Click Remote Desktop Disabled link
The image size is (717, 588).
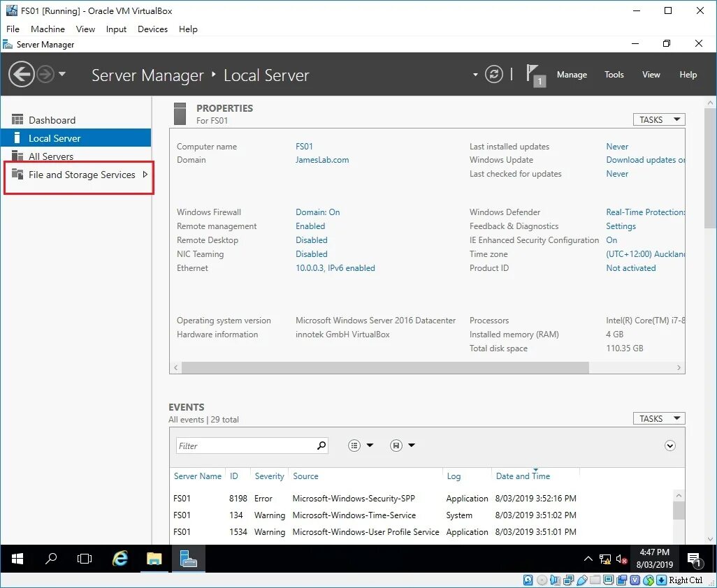(x=312, y=240)
